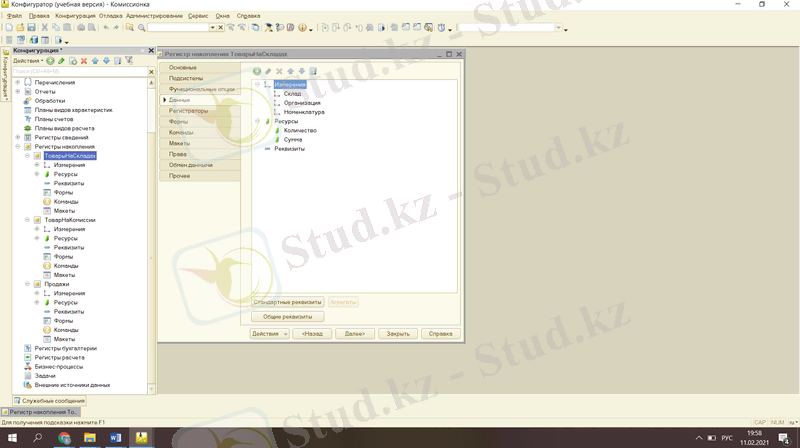Click the Configuration panel search field
This screenshot has height=448, width=800.
(x=80, y=71)
